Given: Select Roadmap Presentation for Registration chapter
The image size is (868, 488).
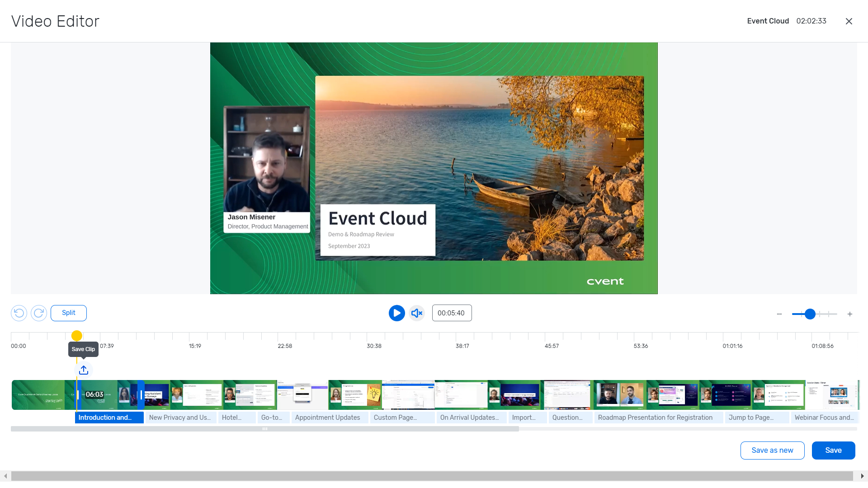Looking at the screenshot, I should (x=659, y=418).
